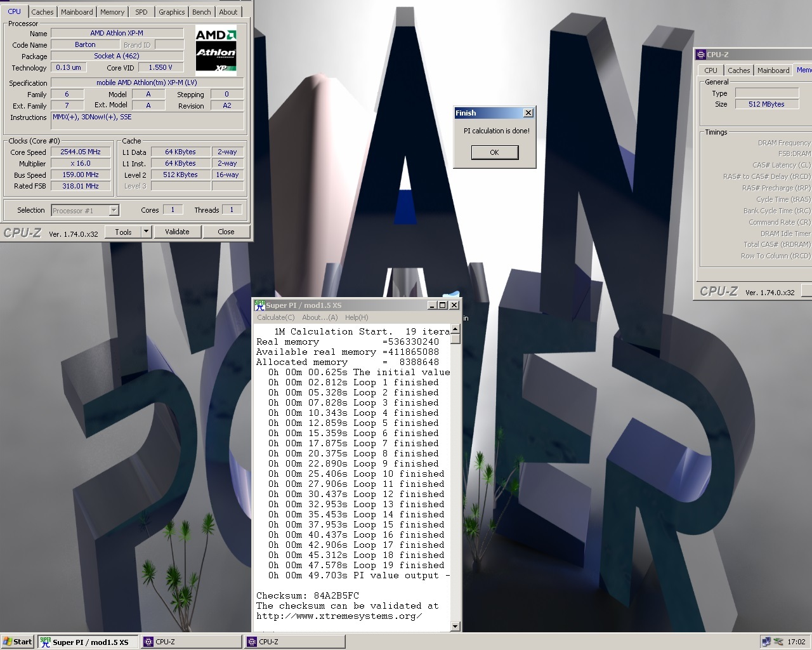812x650 pixels.
Task: Open the Calculate(C) menu in Super PI
Action: pyautogui.click(x=276, y=317)
